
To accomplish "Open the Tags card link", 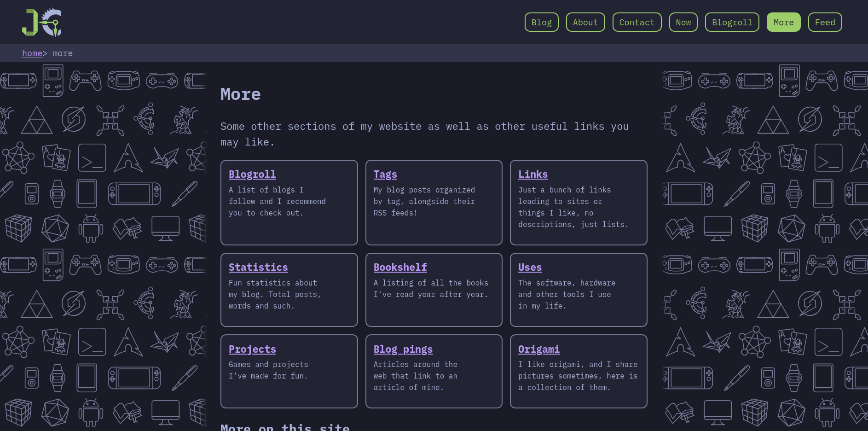I will point(385,175).
